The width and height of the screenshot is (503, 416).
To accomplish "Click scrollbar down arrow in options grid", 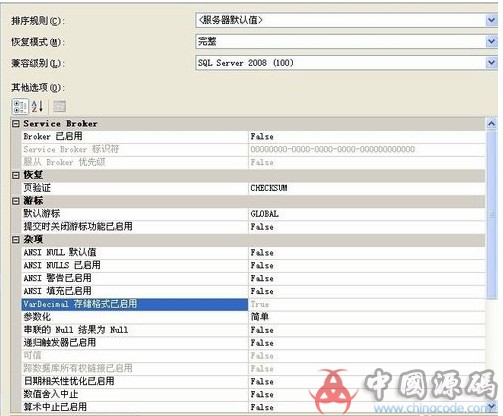I will (x=491, y=406).
